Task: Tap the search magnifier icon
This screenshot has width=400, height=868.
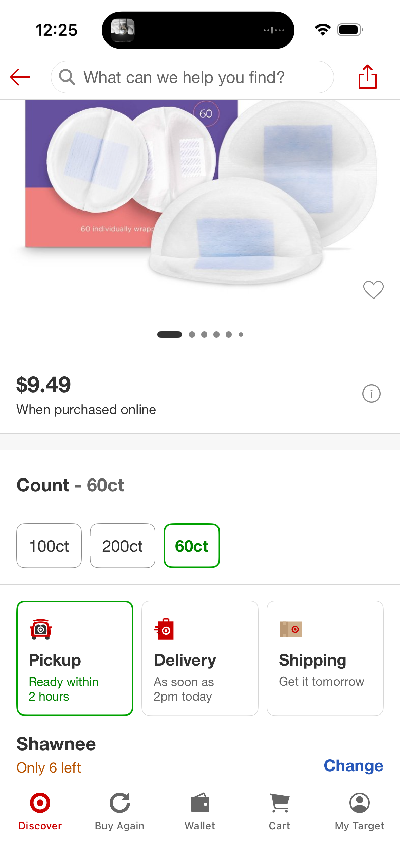Action: point(67,77)
